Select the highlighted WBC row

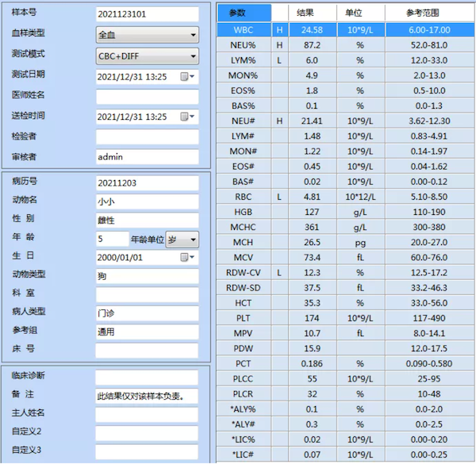pyautogui.click(x=345, y=30)
